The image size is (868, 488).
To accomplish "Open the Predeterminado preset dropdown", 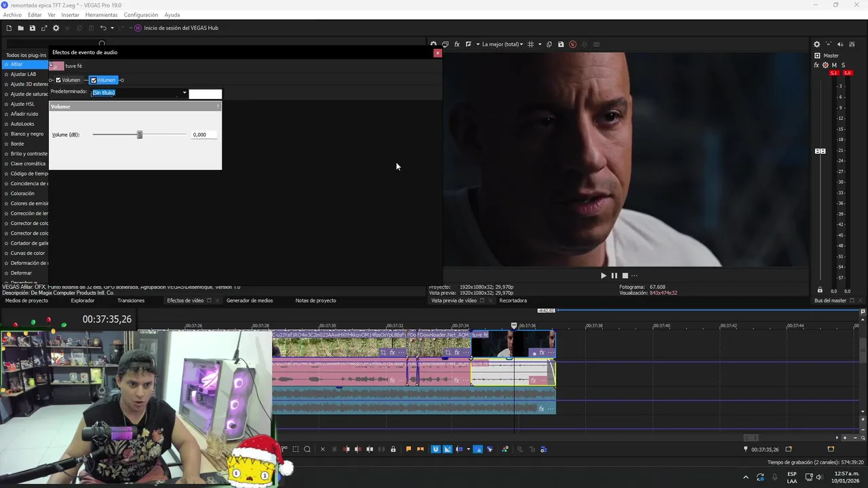I will (x=184, y=93).
